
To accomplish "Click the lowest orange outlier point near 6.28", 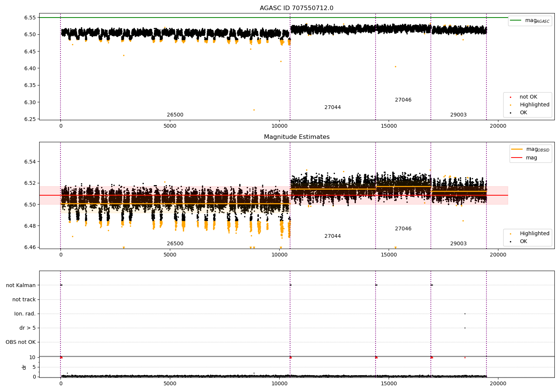I will coord(254,110).
